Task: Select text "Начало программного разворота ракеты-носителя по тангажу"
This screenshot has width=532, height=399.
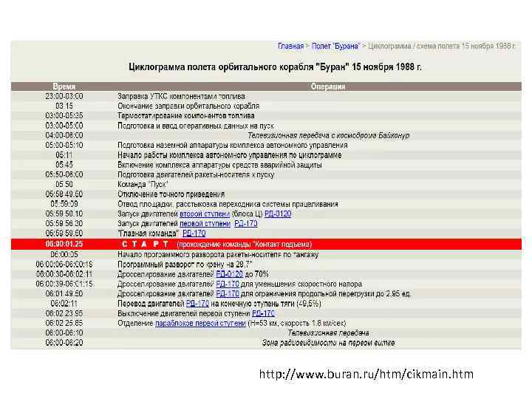Action: pyautogui.click(x=218, y=254)
